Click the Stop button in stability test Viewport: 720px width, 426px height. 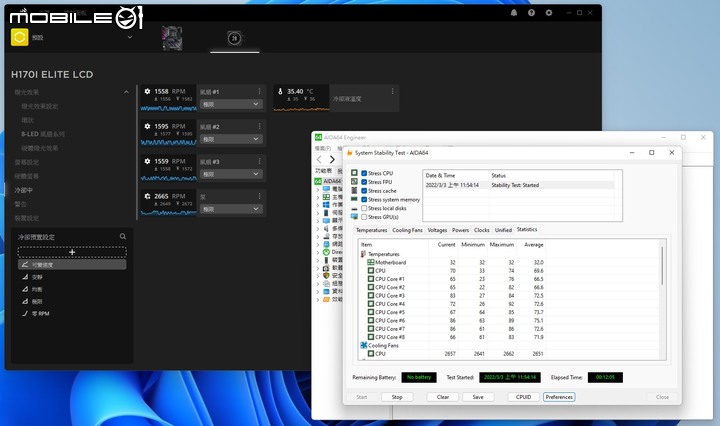click(x=397, y=397)
